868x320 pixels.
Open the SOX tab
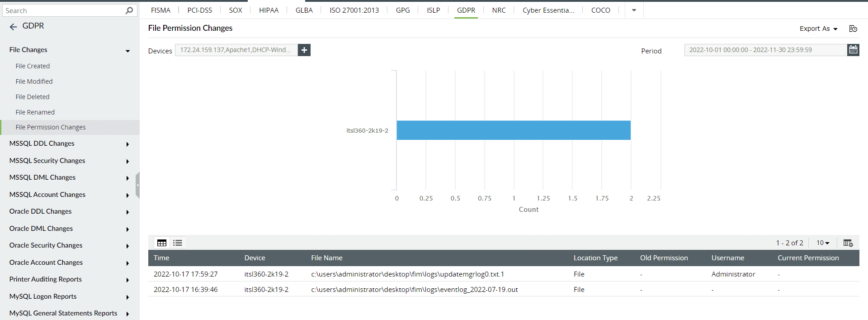click(236, 10)
